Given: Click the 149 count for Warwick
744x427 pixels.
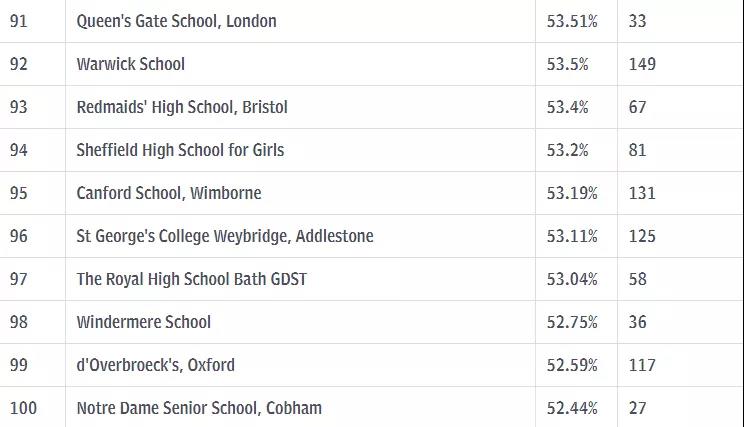Looking at the screenshot, I should coord(642,64).
